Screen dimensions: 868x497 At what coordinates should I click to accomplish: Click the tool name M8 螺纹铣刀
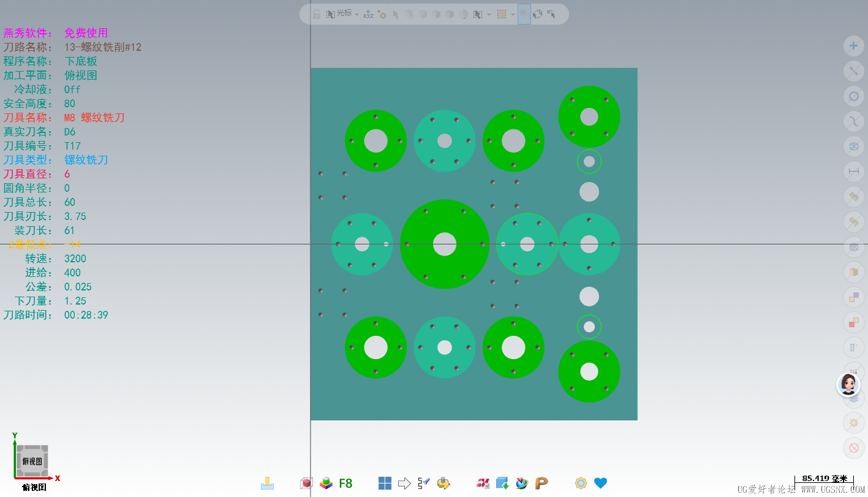coord(94,118)
